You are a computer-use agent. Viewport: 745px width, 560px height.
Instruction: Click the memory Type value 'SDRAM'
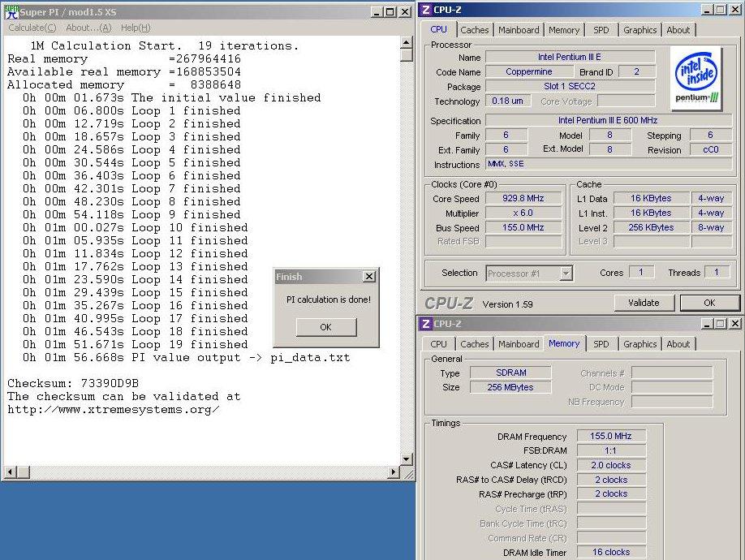pyautogui.click(x=510, y=373)
